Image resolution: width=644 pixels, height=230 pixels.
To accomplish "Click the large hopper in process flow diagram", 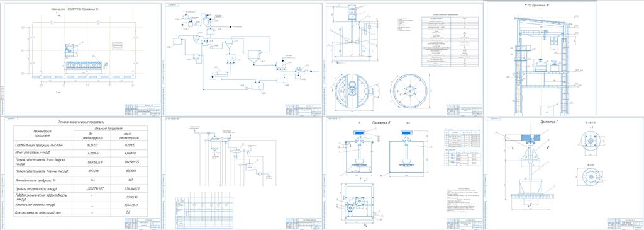I will [254, 57].
